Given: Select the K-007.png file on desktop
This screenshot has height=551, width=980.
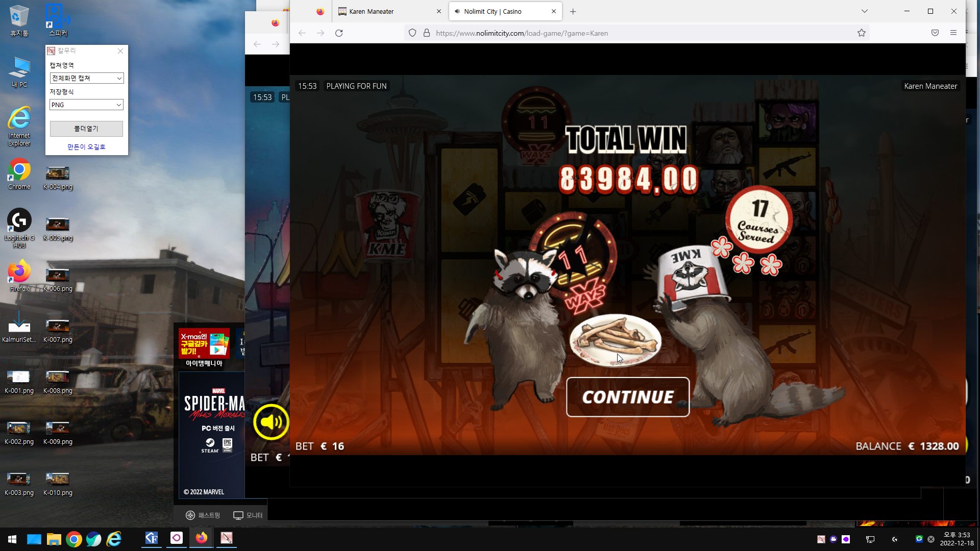Looking at the screenshot, I should coord(58,331).
